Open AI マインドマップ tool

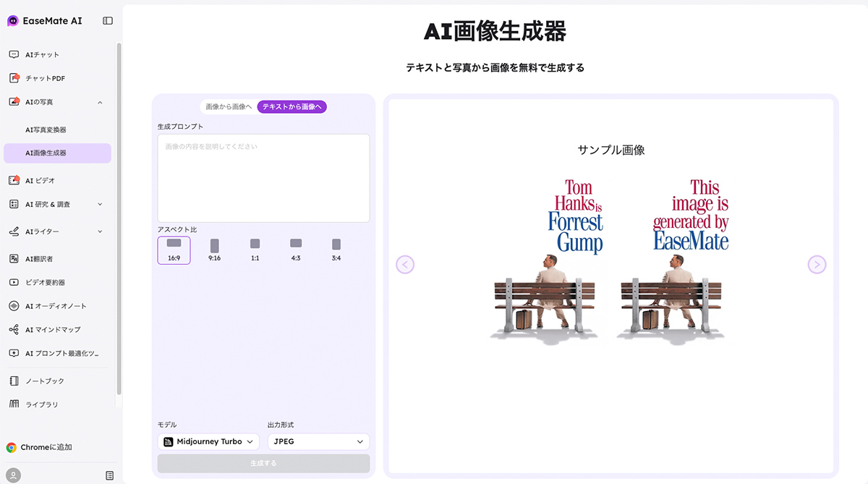53,330
